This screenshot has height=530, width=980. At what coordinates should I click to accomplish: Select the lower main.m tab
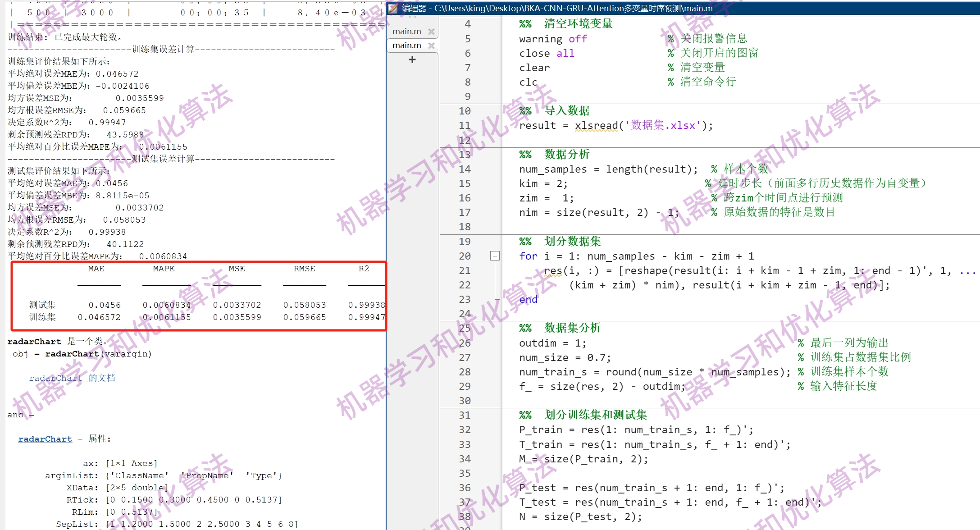click(406, 46)
